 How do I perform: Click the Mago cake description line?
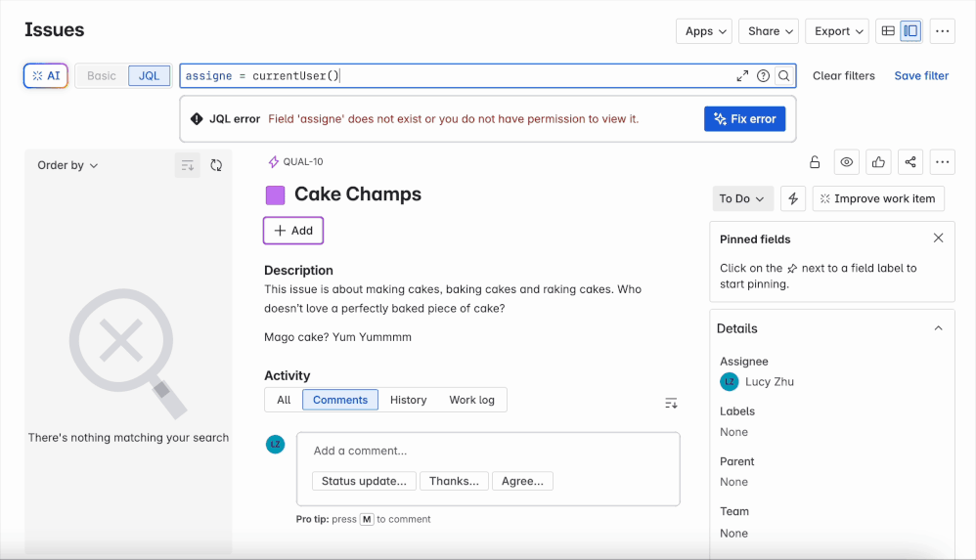[x=337, y=337]
